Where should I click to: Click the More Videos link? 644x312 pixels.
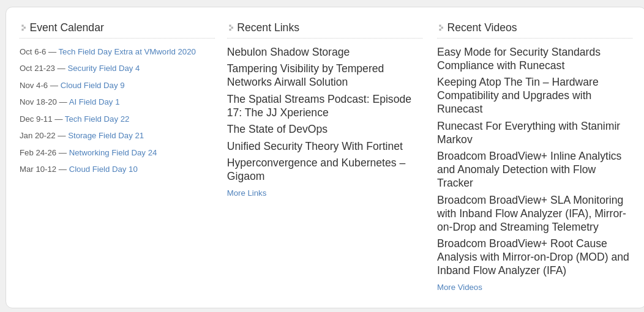click(x=460, y=288)
